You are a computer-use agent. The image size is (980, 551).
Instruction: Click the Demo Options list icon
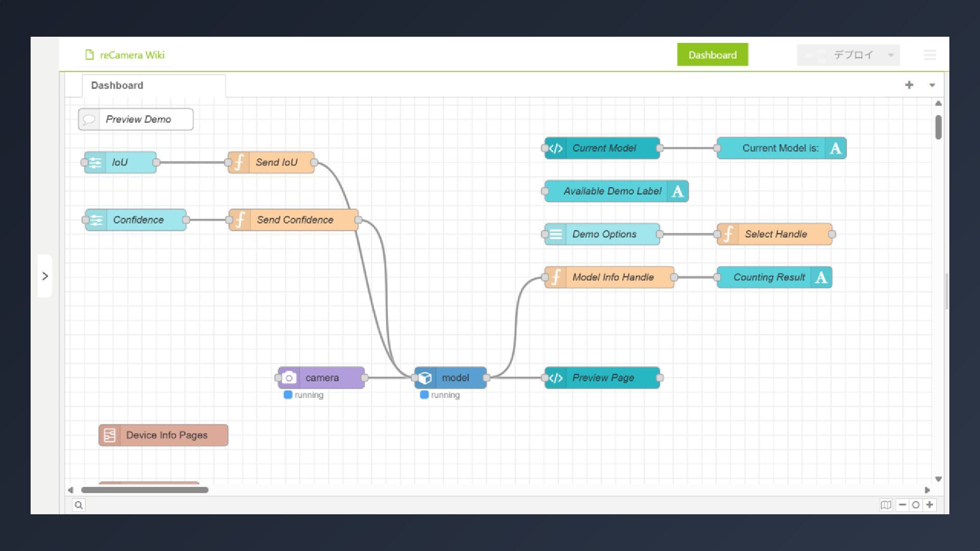point(556,234)
